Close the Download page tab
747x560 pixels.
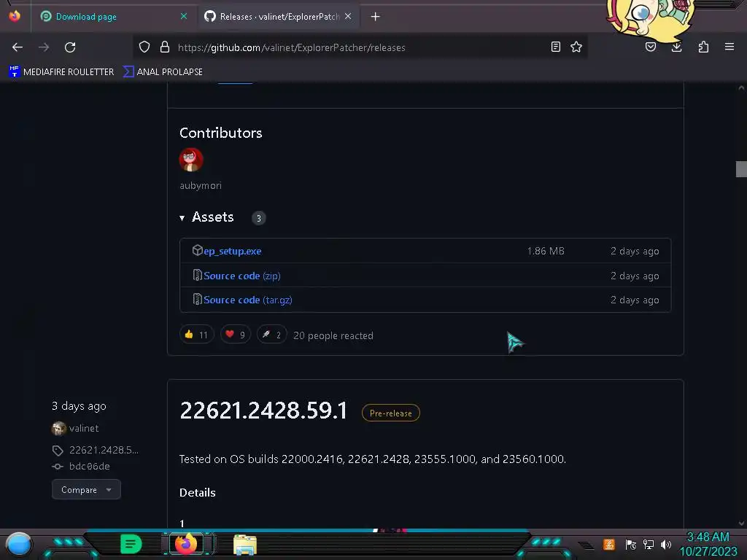coord(184,16)
